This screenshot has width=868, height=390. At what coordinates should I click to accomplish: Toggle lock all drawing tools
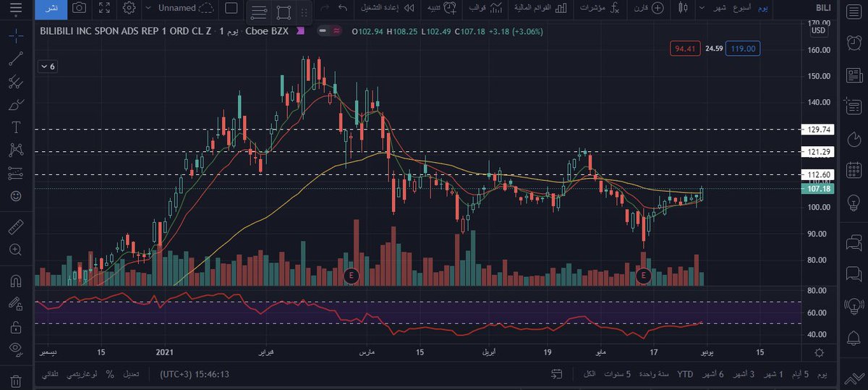click(16, 326)
